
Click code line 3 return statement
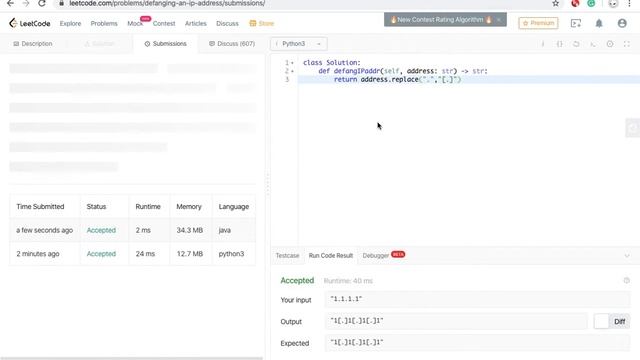(398, 80)
